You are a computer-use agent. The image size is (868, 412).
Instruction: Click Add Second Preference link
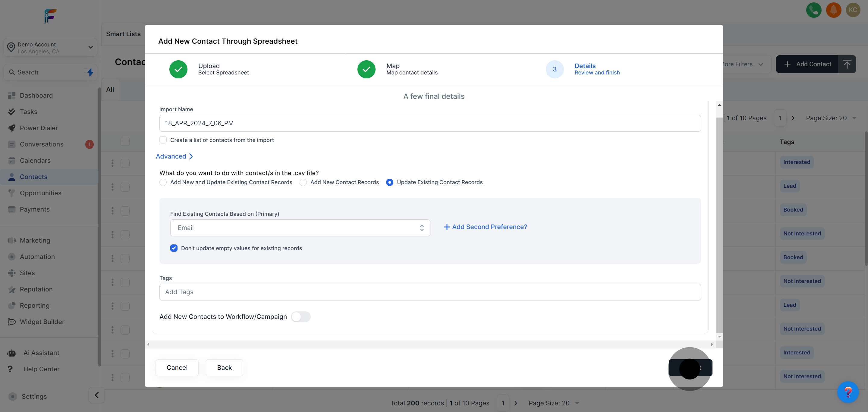485,227
